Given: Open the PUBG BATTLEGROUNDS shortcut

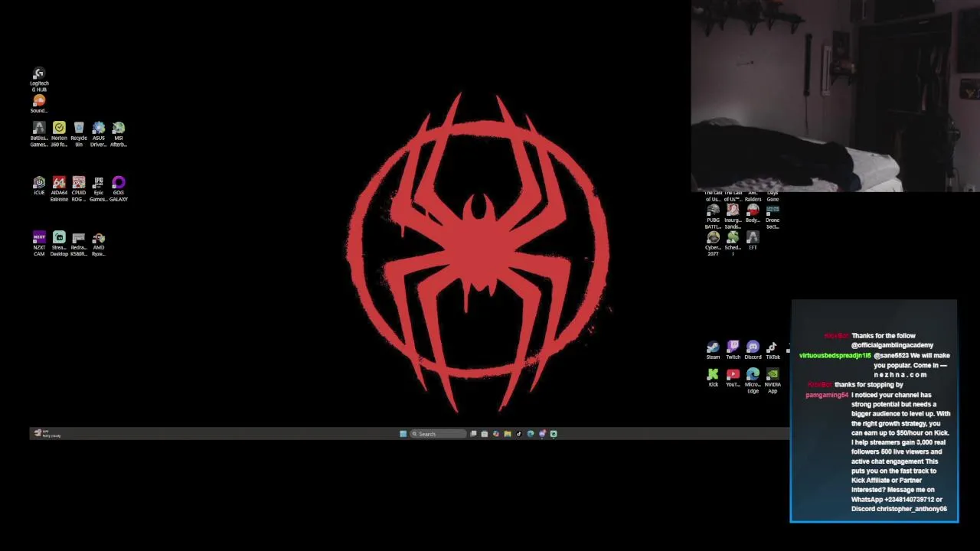Looking at the screenshot, I should click(x=713, y=217).
